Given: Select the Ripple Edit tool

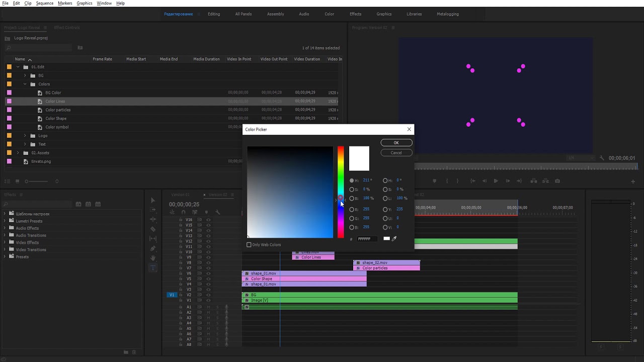Looking at the screenshot, I should point(153,219).
